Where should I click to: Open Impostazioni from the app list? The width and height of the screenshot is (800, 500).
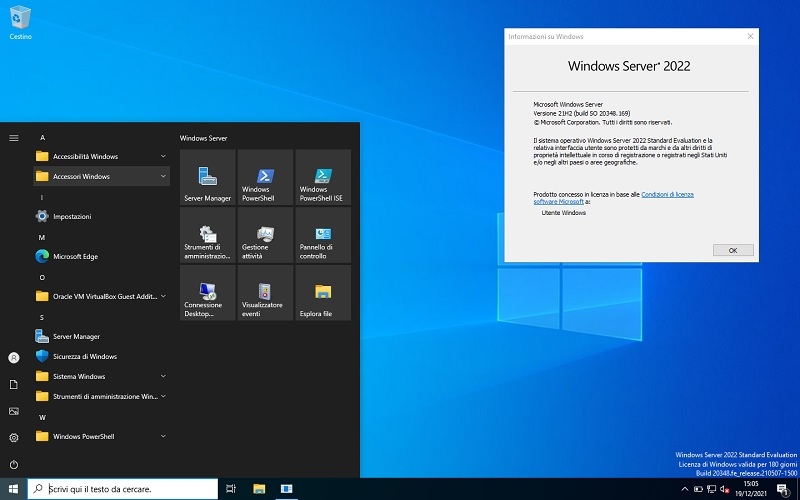tap(102, 216)
